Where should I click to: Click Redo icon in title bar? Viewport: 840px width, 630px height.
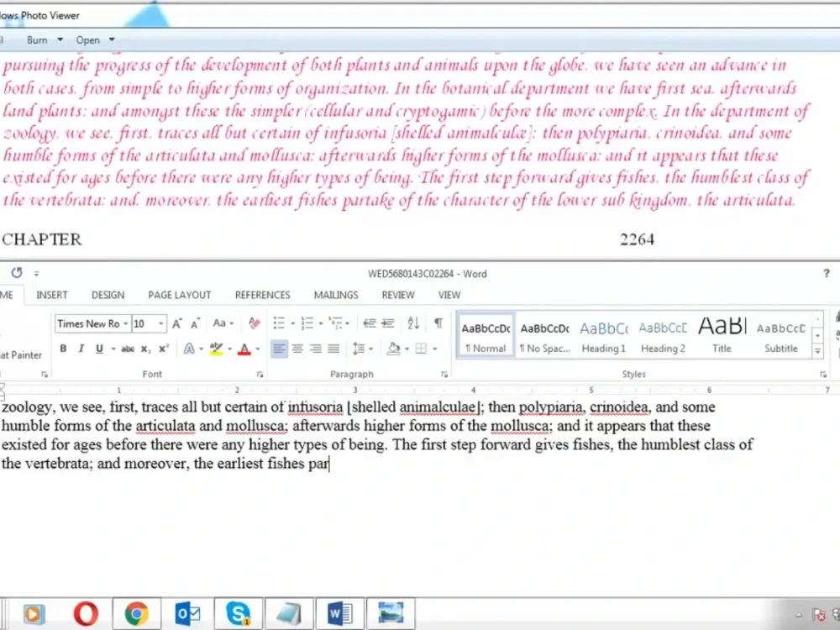coord(17,273)
